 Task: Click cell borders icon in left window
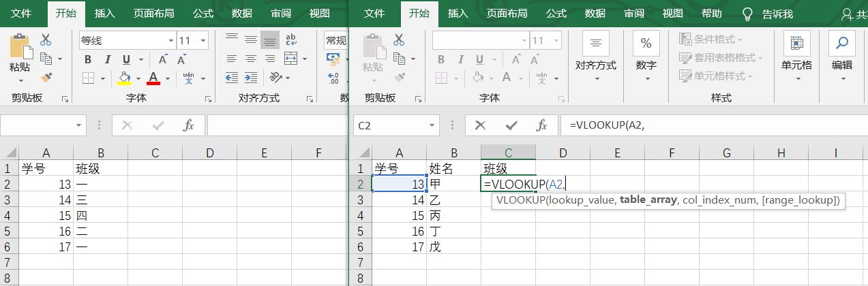click(x=88, y=78)
